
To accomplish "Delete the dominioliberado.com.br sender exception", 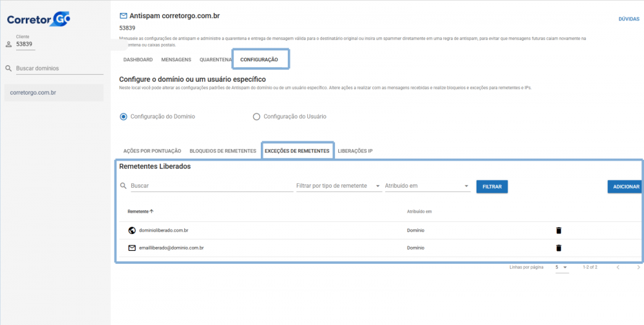I will coord(558,230).
